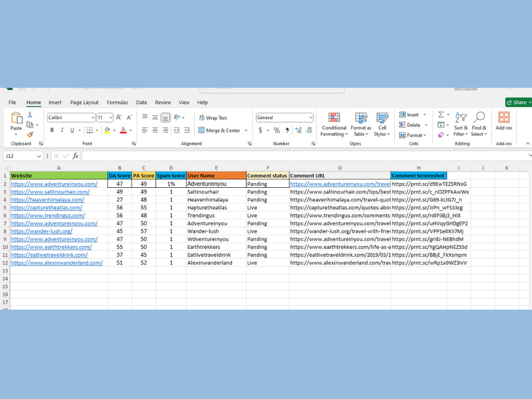Decrease the cell indent

pyautogui.click(x=177, y=130)
